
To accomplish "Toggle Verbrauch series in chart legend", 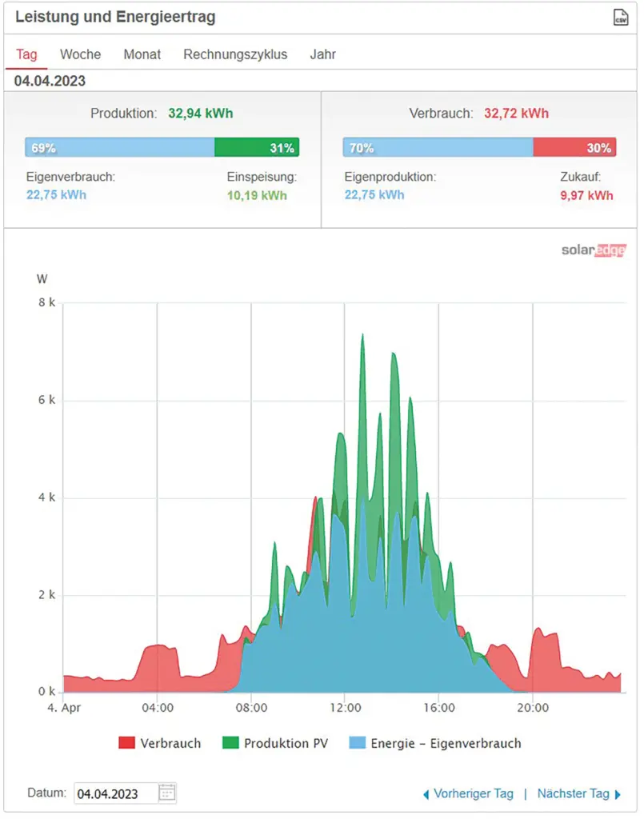I will (x=160, y=743).
